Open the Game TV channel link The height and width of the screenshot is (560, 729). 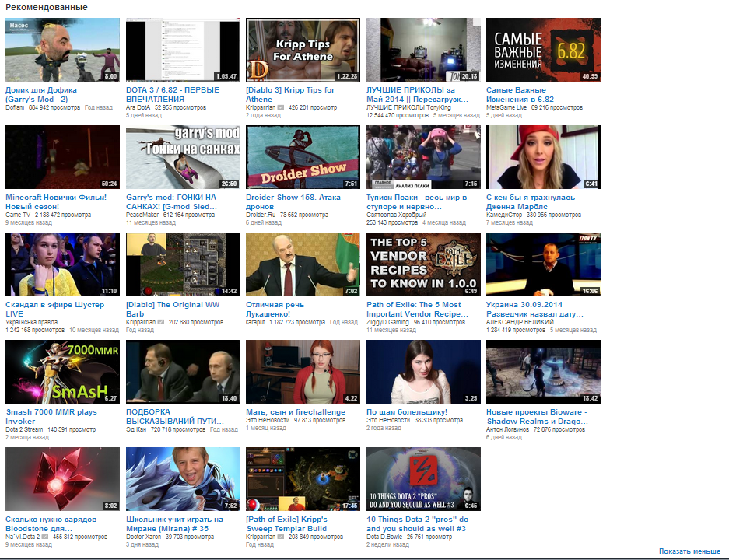(x=18, y=215)
